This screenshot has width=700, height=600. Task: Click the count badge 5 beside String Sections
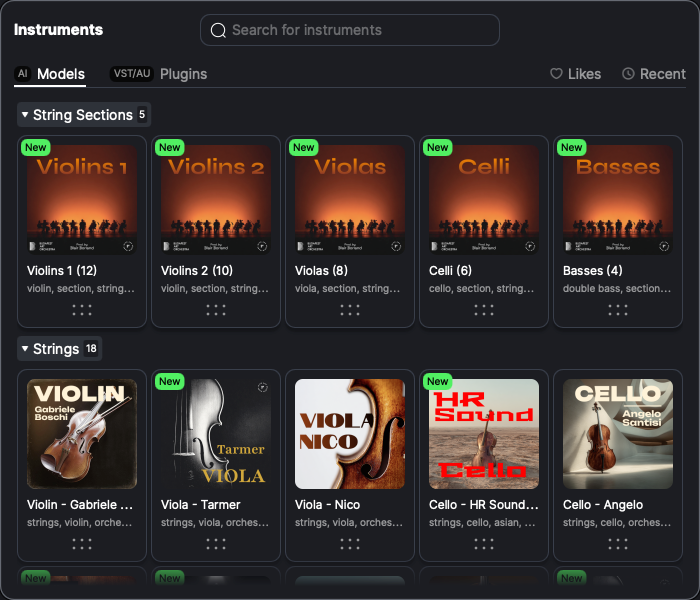point(142,114)
